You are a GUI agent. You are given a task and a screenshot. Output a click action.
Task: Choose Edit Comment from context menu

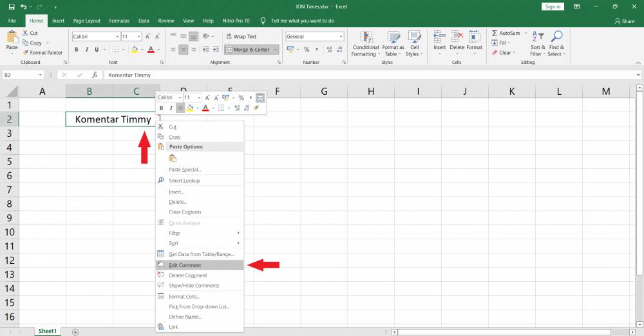(200, 265)
